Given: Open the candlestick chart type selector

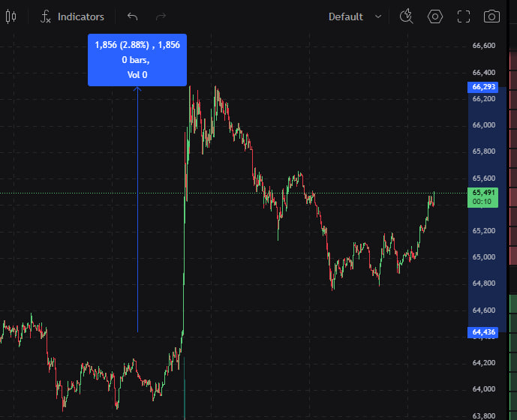Looking at the screenshot, I should point(11,16).
